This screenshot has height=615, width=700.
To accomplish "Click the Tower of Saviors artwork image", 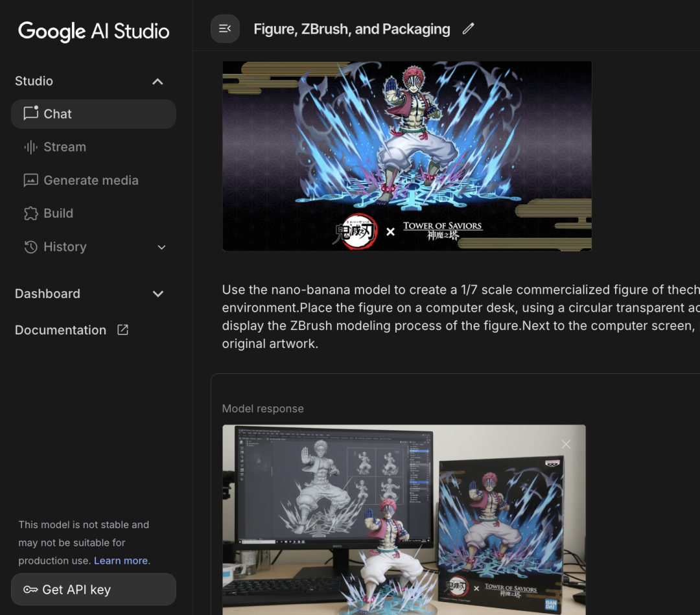I will pyautogui.click(x=407, y=156).
